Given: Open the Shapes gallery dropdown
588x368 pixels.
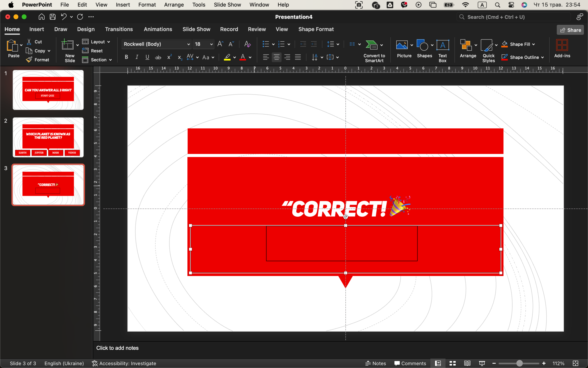Looking at the screenshot, I should pos(432,45).
